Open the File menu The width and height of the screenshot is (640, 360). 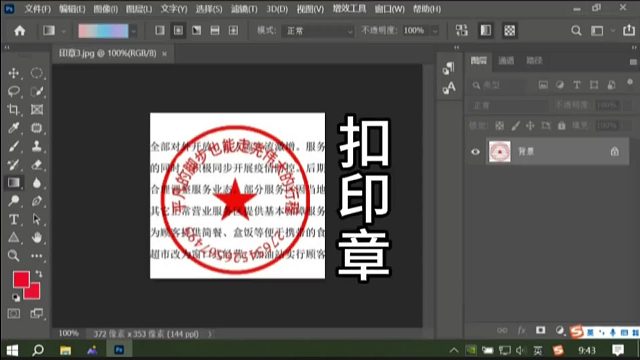pyautogui.click(x=38, y=9)
